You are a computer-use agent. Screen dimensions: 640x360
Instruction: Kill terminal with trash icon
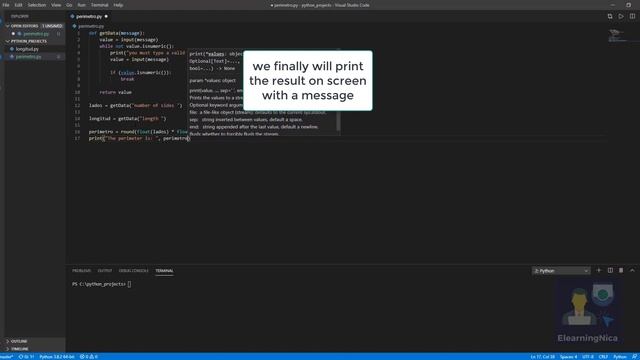click(621, 270)
